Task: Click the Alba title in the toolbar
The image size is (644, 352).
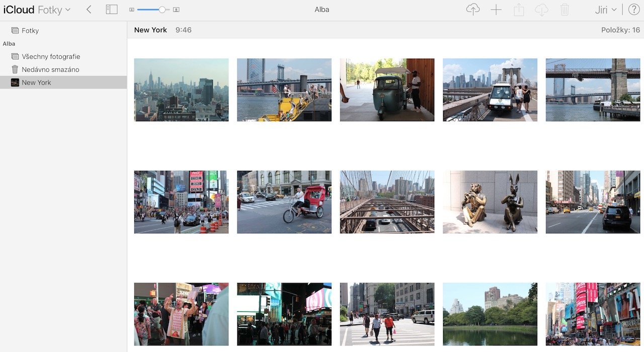Action: coord(322,10)
